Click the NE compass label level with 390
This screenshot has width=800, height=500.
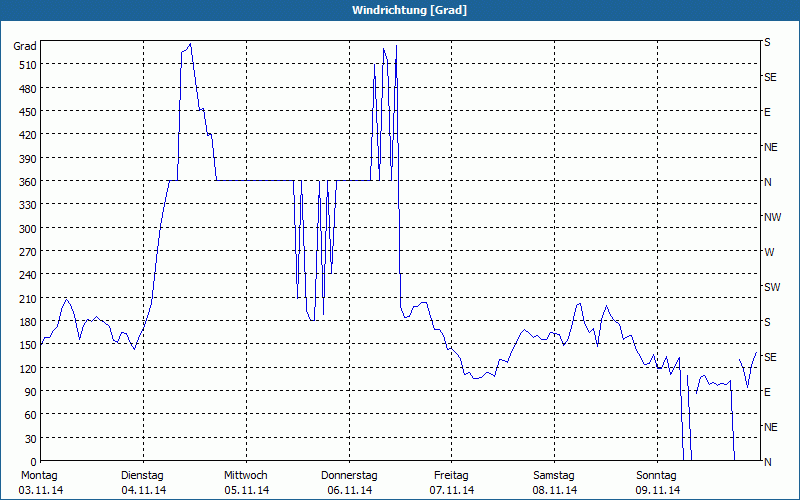click(770, 147)
